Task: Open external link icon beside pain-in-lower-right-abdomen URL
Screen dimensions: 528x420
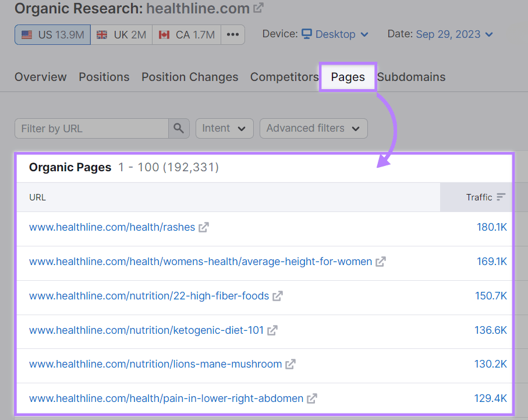Action: click(x=312, y=399)
